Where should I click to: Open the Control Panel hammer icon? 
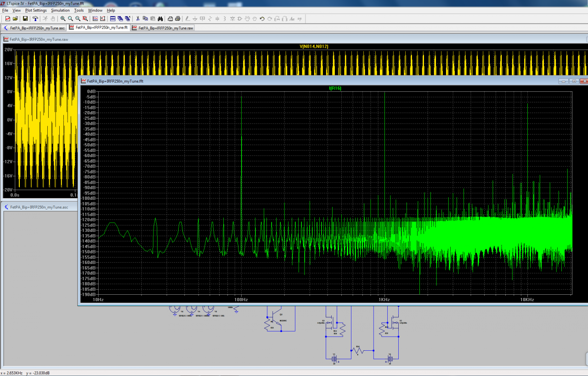point(35,19)
